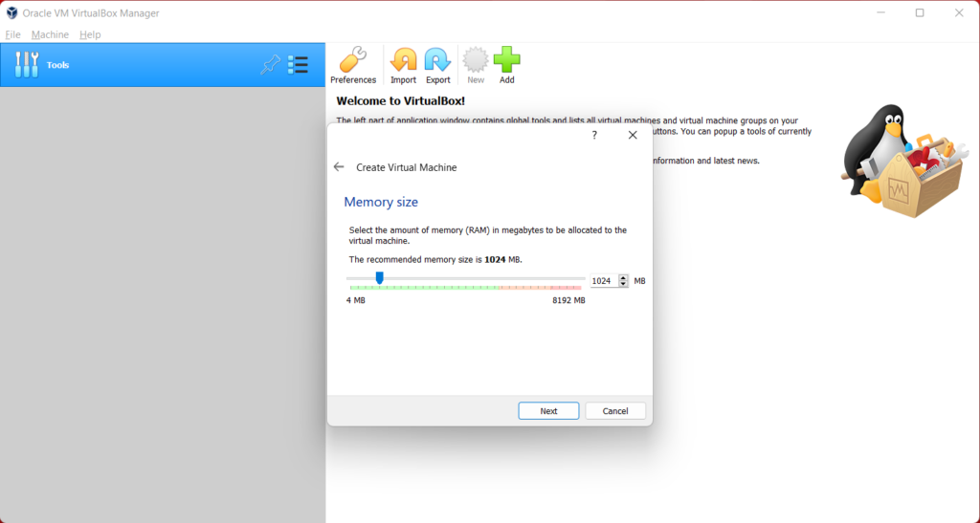The width and height of the screenshot is (980, 523).
Task: Close the Create Virtual Machine dialog
Action: (x=633, y=135)
